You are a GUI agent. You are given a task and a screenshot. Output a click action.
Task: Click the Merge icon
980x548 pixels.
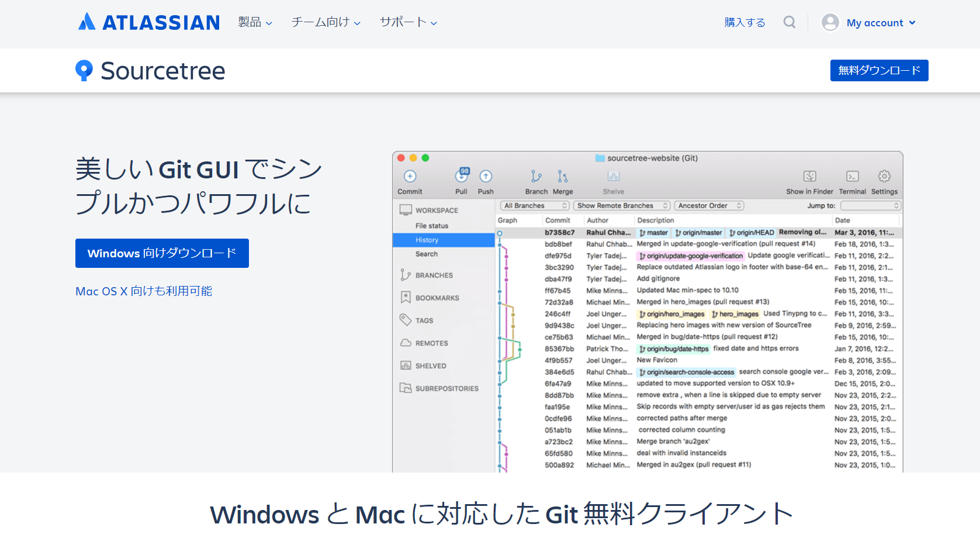pos(562,176)
